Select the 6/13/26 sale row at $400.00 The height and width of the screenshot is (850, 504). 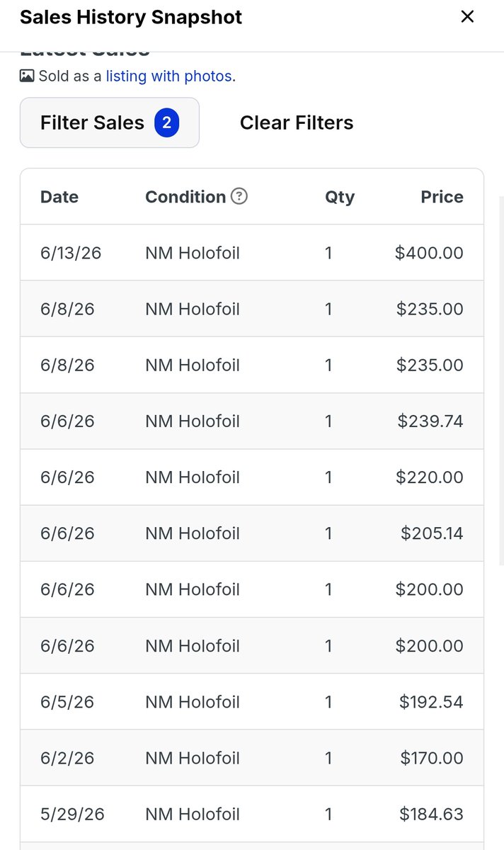click(252, 253)
